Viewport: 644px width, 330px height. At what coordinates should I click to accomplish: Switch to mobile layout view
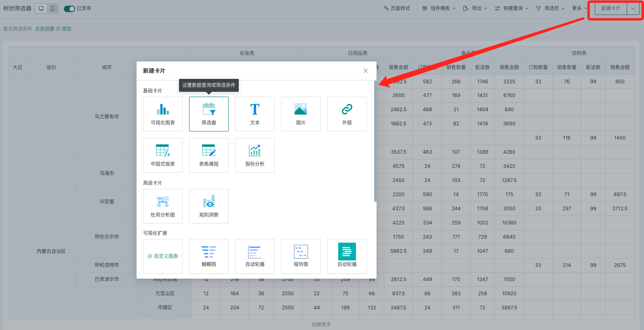click(x=53, y=8)
